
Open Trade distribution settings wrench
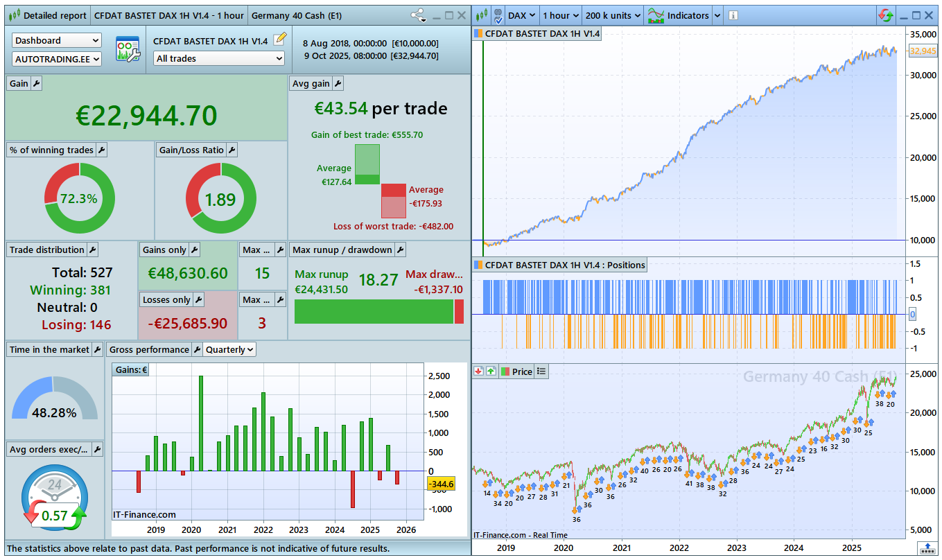pos(92,250)
